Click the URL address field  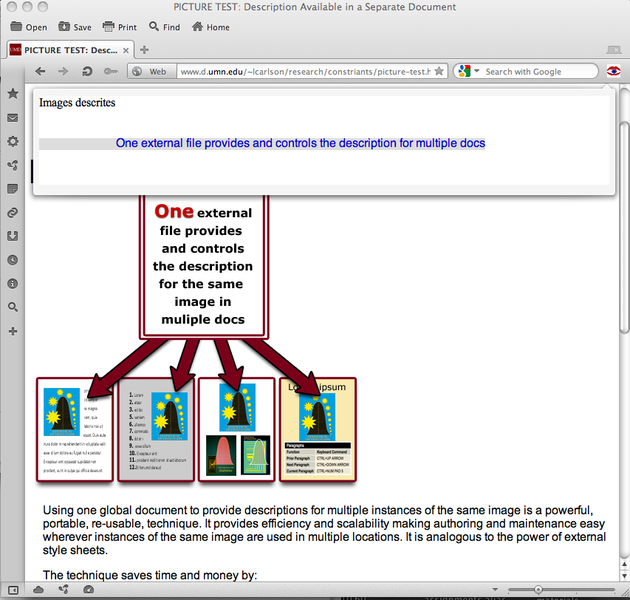pyautogui.click(x=300, y=72)
